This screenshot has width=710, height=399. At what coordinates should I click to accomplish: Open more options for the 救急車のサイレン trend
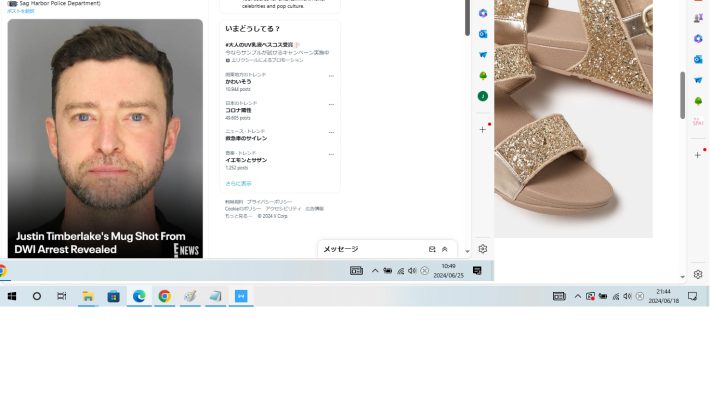[331, 133]
